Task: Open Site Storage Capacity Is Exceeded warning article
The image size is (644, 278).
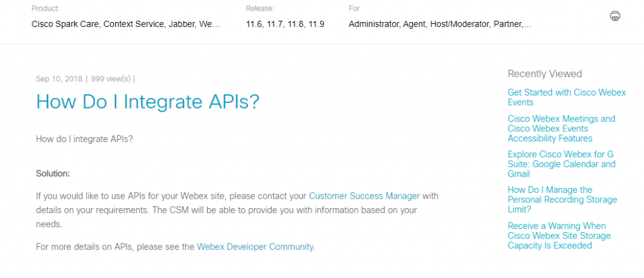Action: (559, 236)
